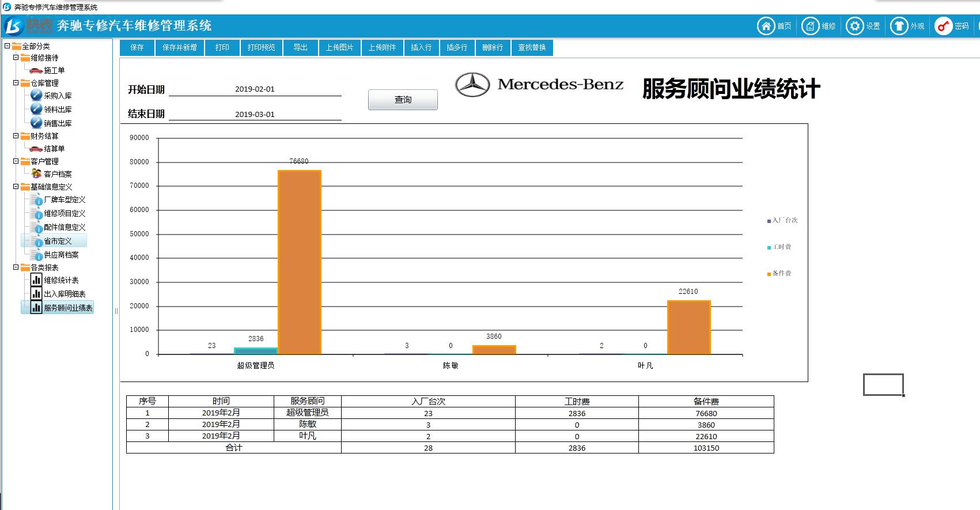
Task: Click the 插入行 toolbar button
Action: [422, 48]
